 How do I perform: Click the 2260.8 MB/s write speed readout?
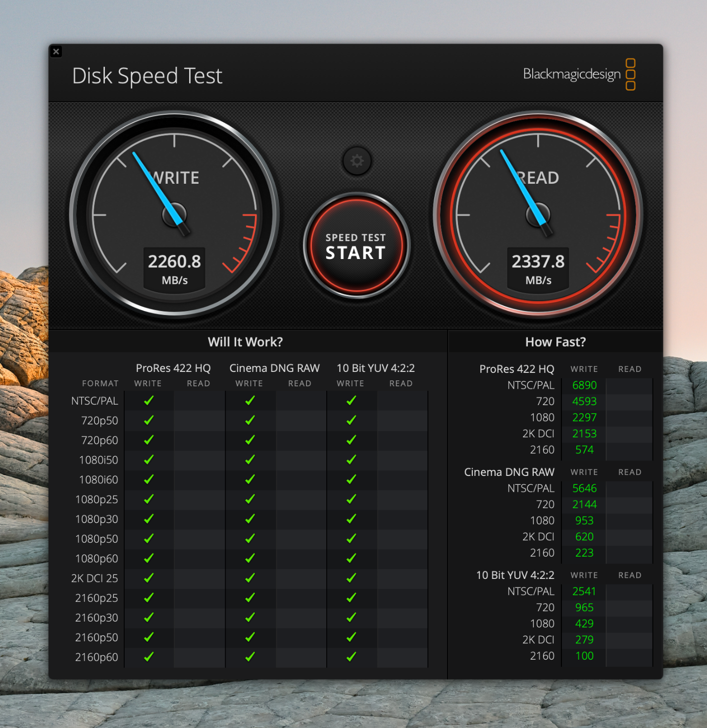pos(175,268)
